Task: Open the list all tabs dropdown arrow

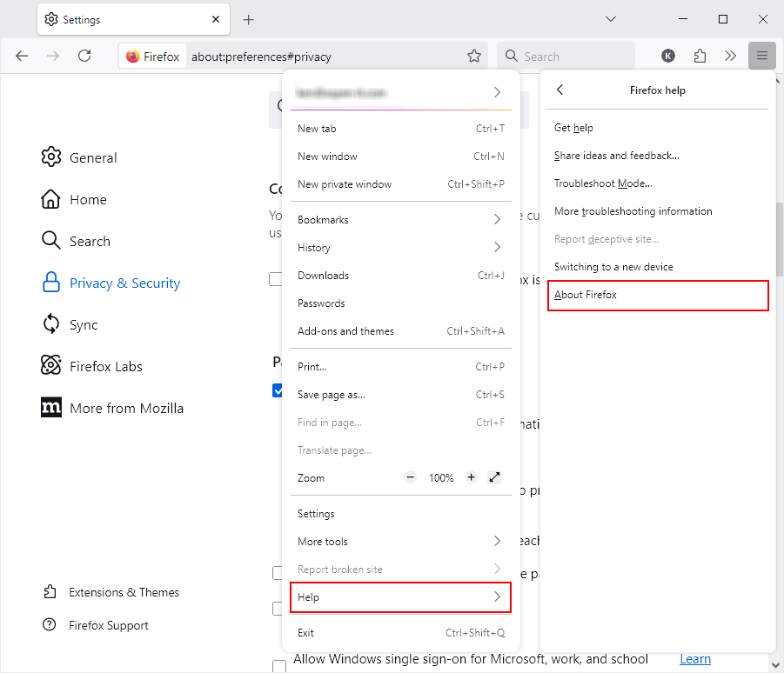Action: pos(611,19)
